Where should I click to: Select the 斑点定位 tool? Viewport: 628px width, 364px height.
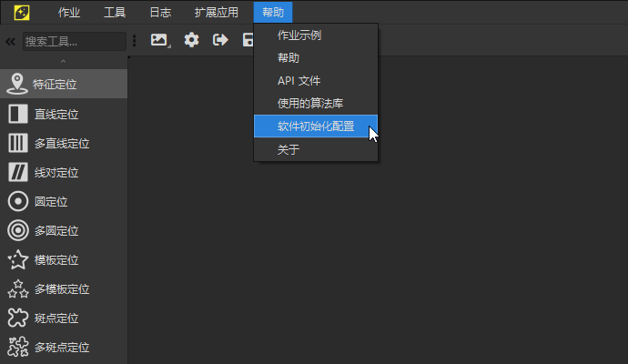click(55, 318)
